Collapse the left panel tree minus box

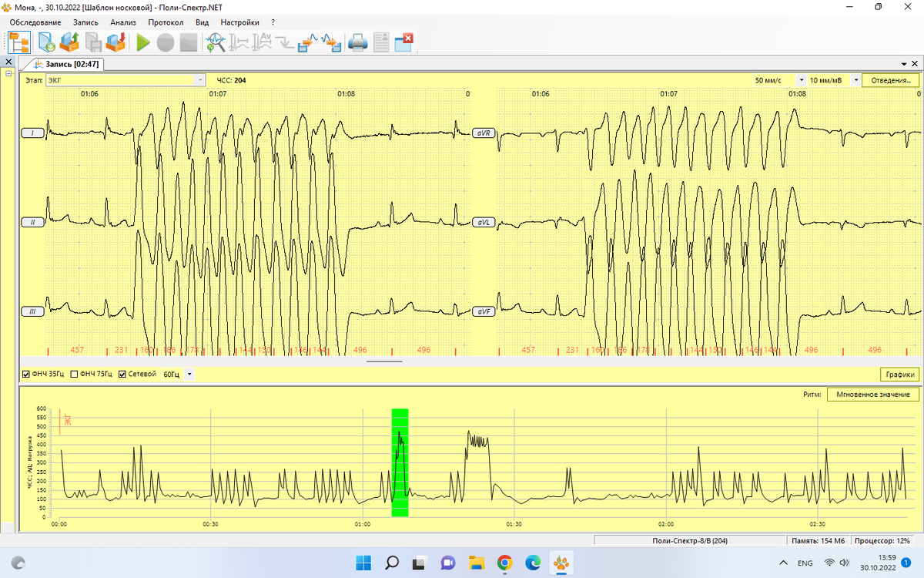pyautogui.click(x=8, y=74)
